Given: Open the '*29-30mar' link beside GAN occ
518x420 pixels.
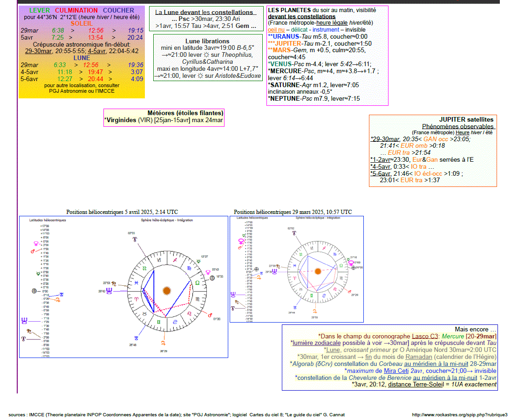Looking at the screenshot, I should point(385,139).
